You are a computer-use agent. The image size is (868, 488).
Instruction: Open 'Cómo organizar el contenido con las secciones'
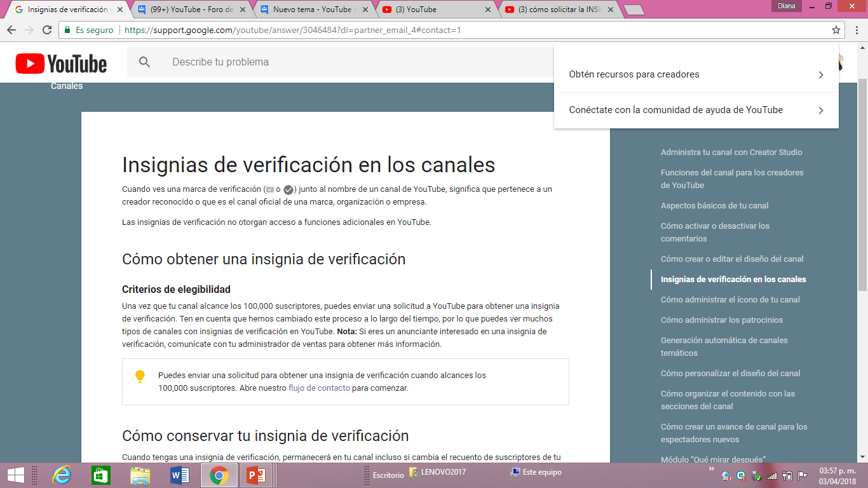pyautogui.click(x=728, y=400)
